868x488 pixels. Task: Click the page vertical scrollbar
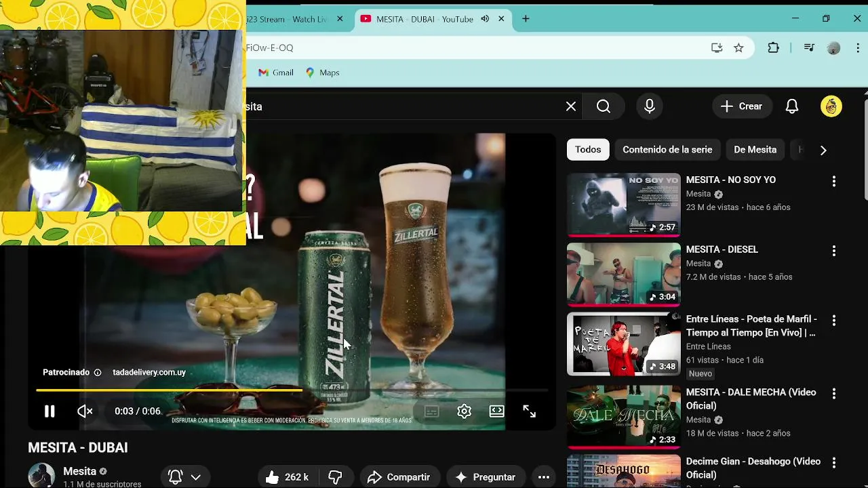pyautogui.click(x=865, y=149)
